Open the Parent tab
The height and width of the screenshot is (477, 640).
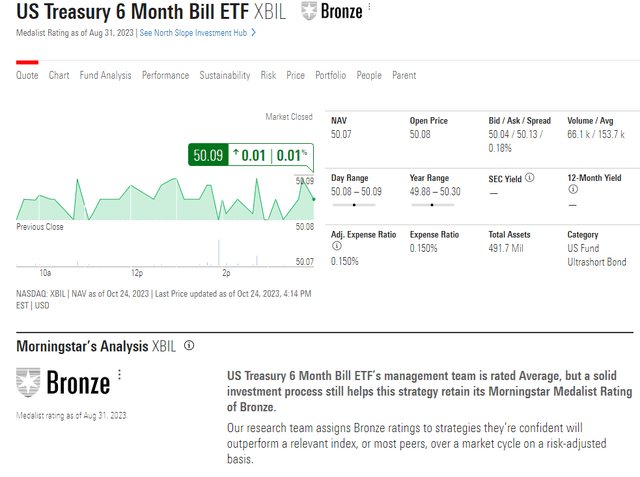tap(404, 75)
